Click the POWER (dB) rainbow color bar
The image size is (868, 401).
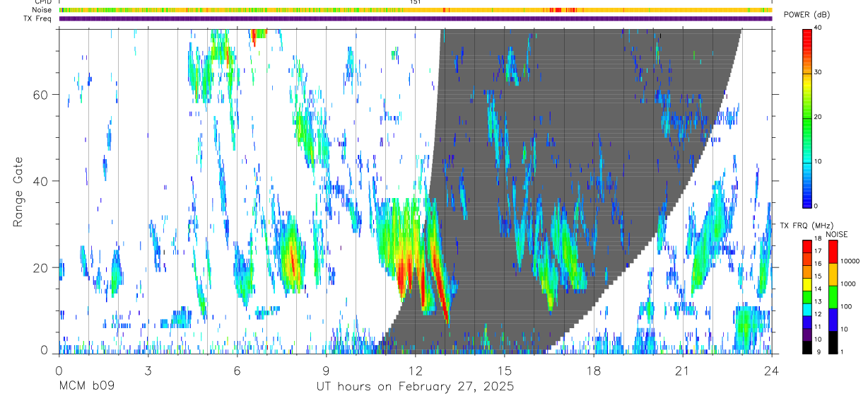(x=807, y=117)
